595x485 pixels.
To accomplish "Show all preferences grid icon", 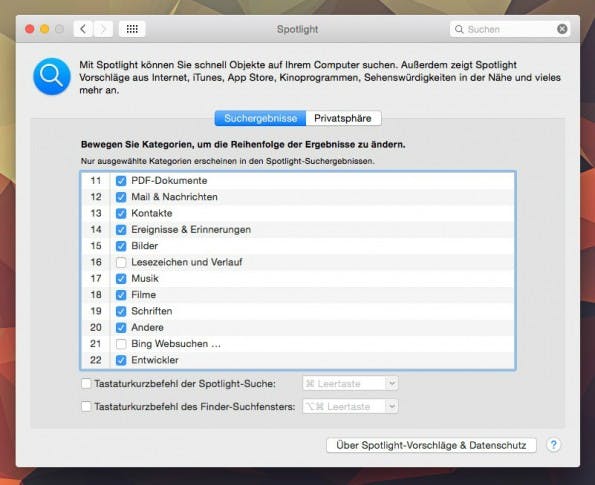I will pos(132,29).
